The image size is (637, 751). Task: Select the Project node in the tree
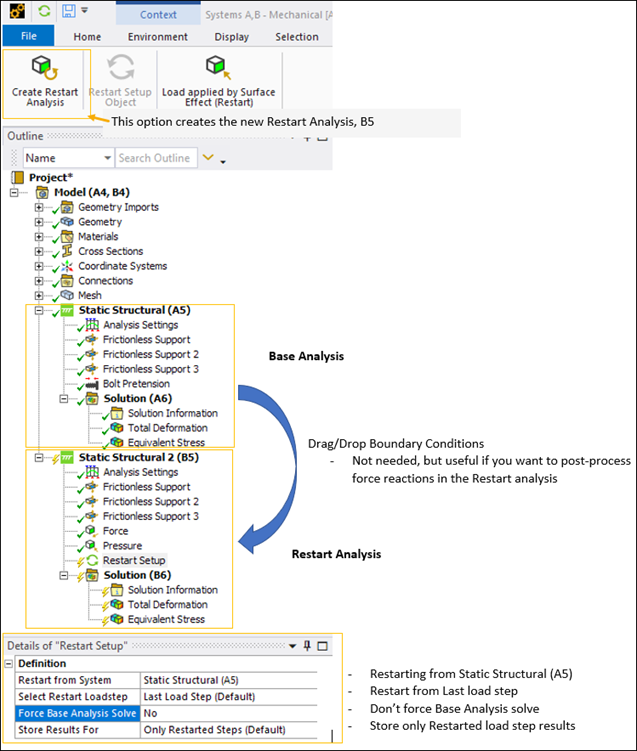point(50,177)
